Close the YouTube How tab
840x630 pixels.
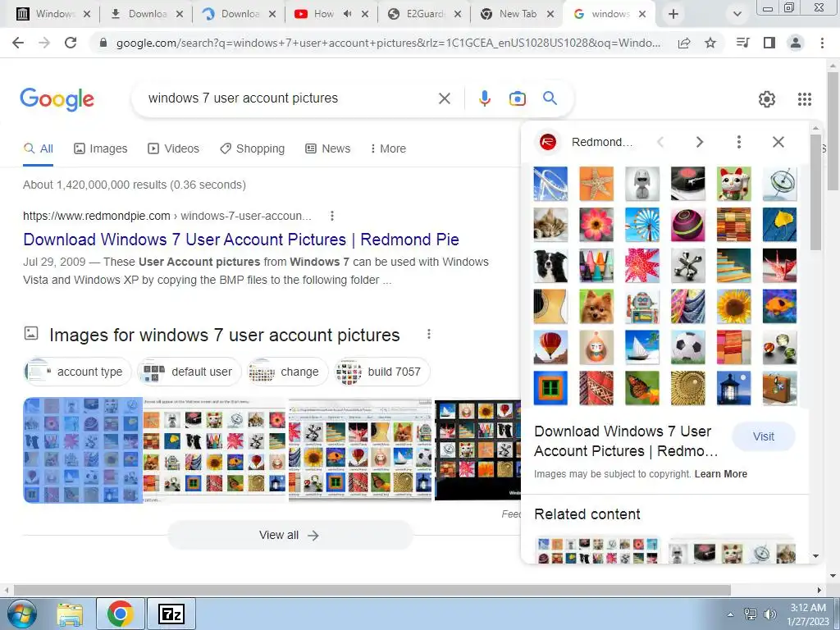point(365,15)
